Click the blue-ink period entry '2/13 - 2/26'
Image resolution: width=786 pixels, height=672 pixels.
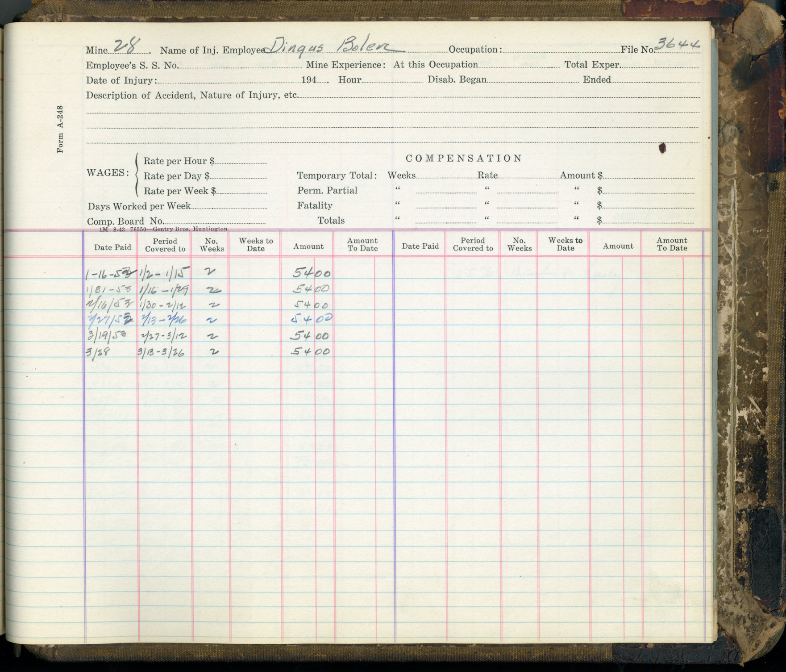click(x=164, y=320)
